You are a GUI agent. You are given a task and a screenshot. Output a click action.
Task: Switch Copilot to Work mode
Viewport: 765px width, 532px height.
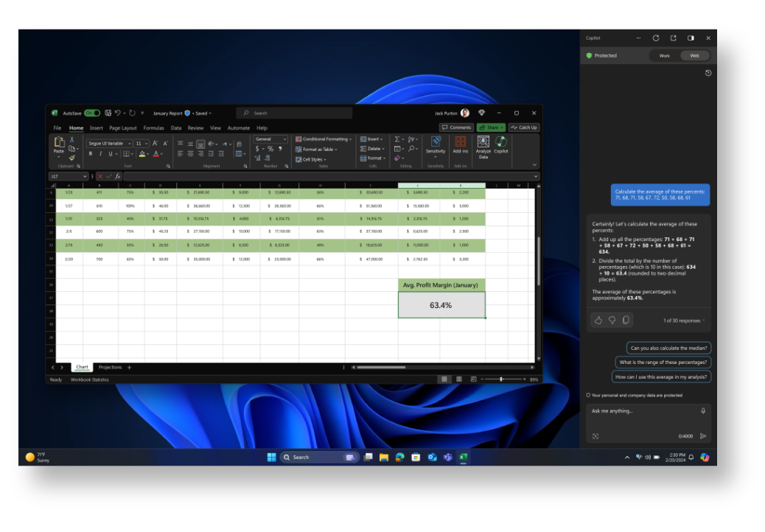tap(664, 55)
